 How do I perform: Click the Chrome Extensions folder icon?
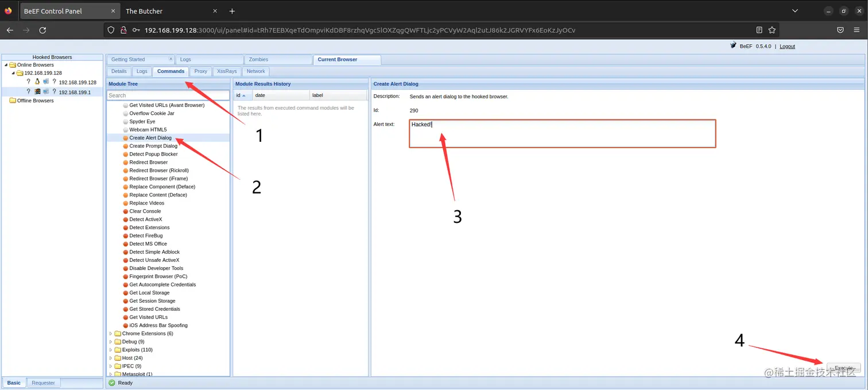[x=118, y=333]
